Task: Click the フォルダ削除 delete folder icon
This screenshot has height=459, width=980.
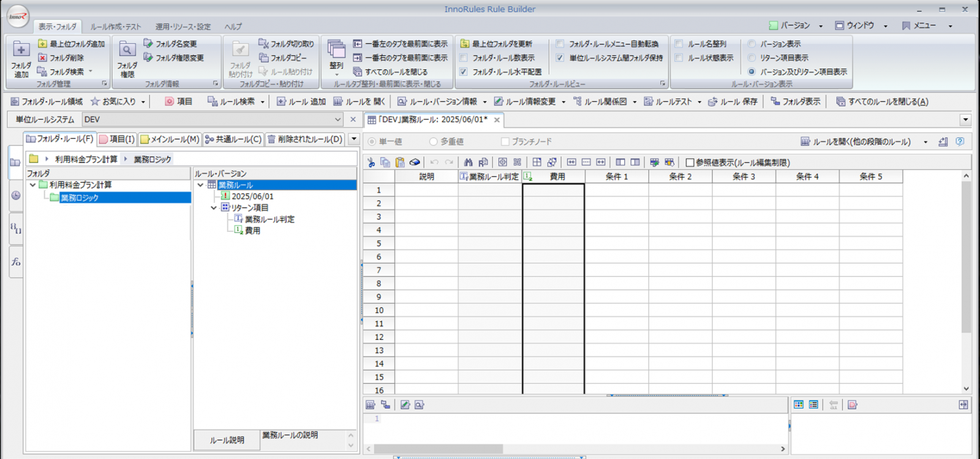Action: pyautogui.click(x=42, y=58)
